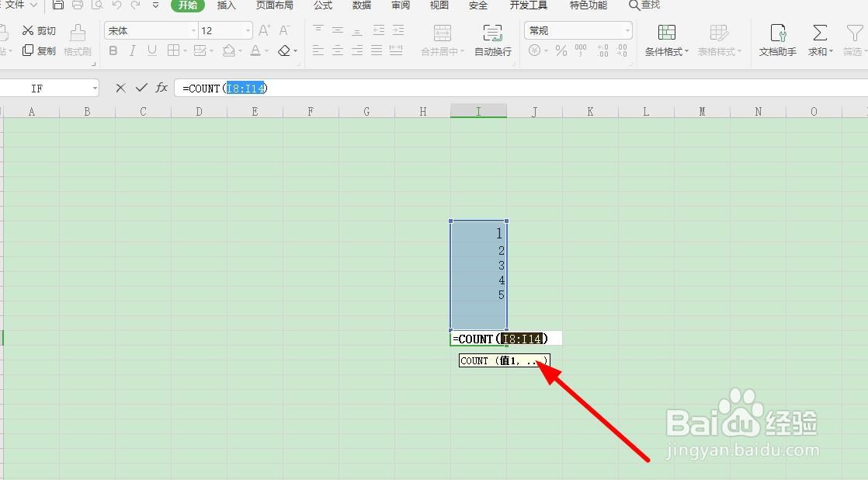The image size is (868, 480).
Task: Select the 剪切 (Cut) scissors tool
Action: 39,30
